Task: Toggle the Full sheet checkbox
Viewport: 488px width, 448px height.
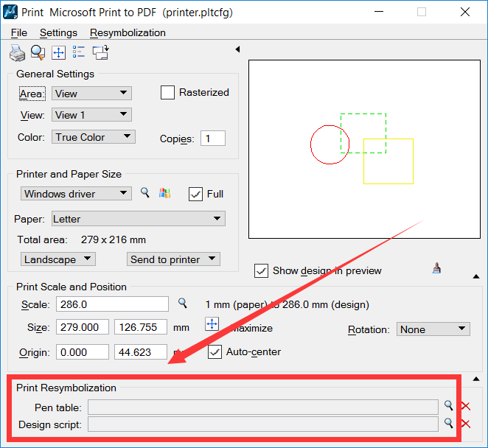Action: 195,194
